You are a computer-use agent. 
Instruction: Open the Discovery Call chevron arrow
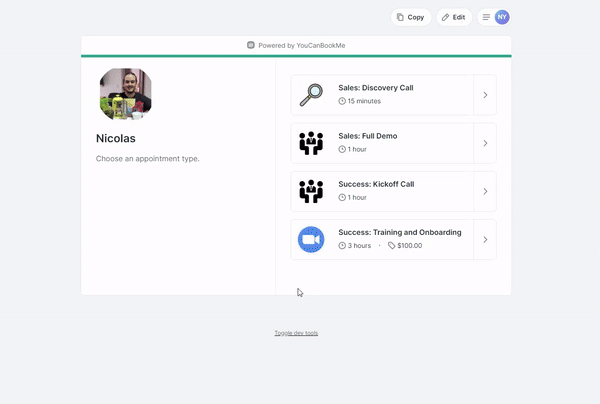click(x=485, y=95)
